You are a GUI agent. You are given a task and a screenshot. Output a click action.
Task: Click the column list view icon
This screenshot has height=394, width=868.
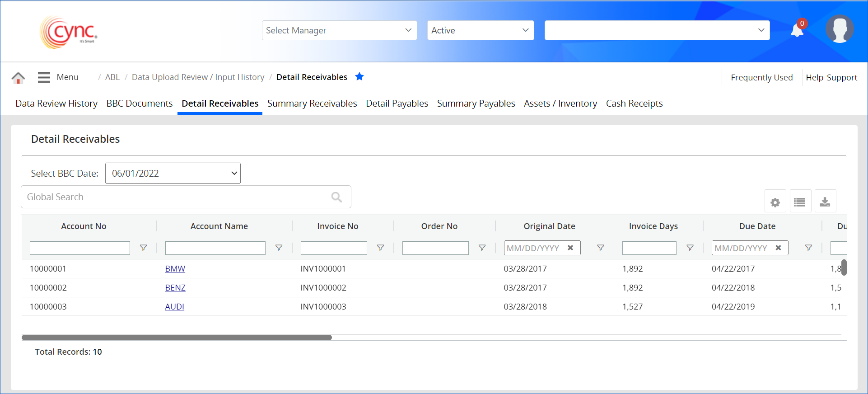point(800,202)
